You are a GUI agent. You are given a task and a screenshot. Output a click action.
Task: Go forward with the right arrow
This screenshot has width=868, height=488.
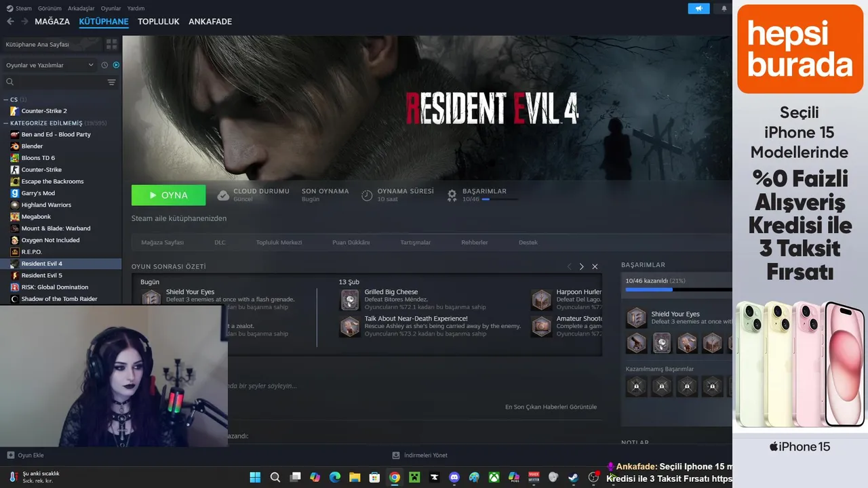24,22
